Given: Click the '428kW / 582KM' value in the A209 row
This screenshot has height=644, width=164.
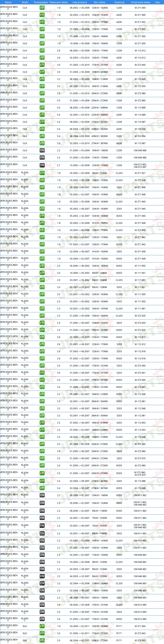Looking at the screenshot, I should (99, 129).
